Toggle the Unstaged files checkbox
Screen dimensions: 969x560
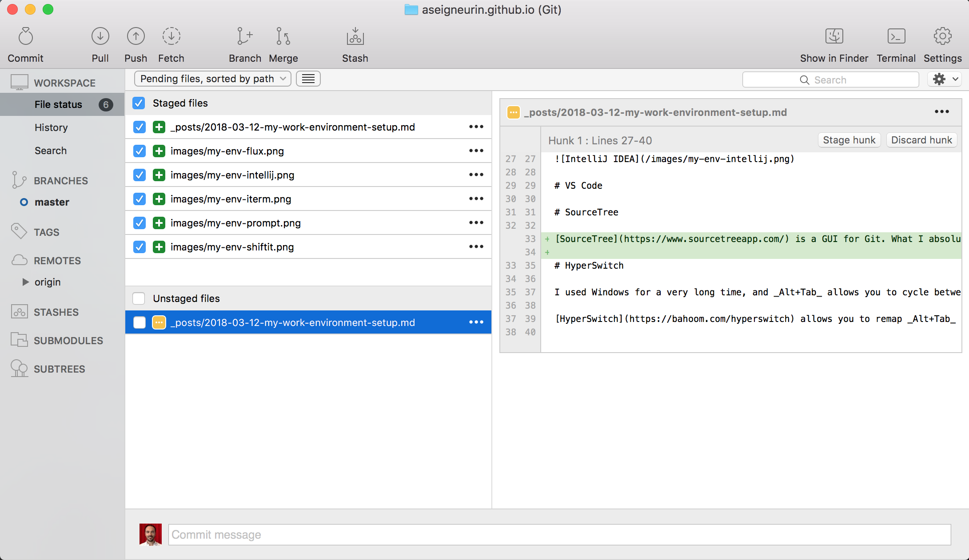(139, 298)
